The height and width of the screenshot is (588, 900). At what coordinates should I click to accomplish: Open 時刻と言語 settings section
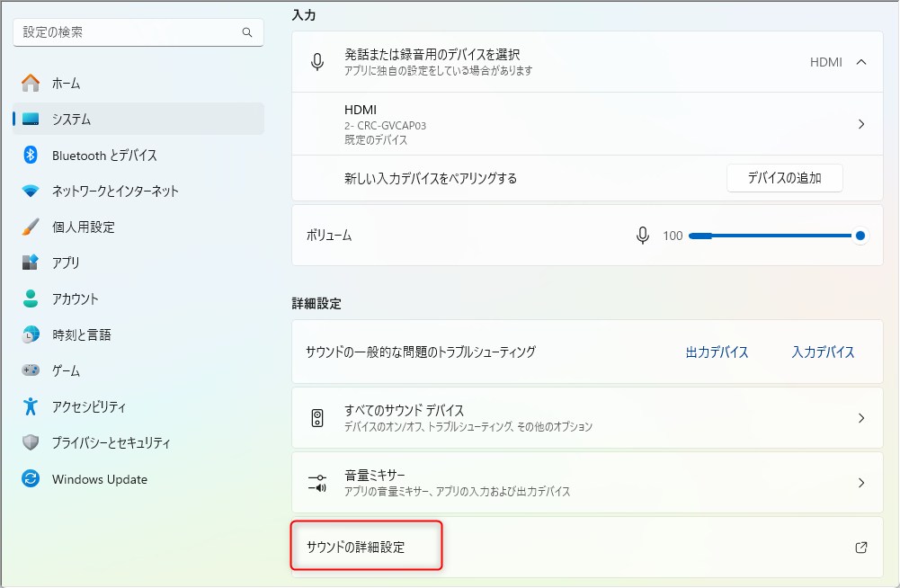point(138,334)
